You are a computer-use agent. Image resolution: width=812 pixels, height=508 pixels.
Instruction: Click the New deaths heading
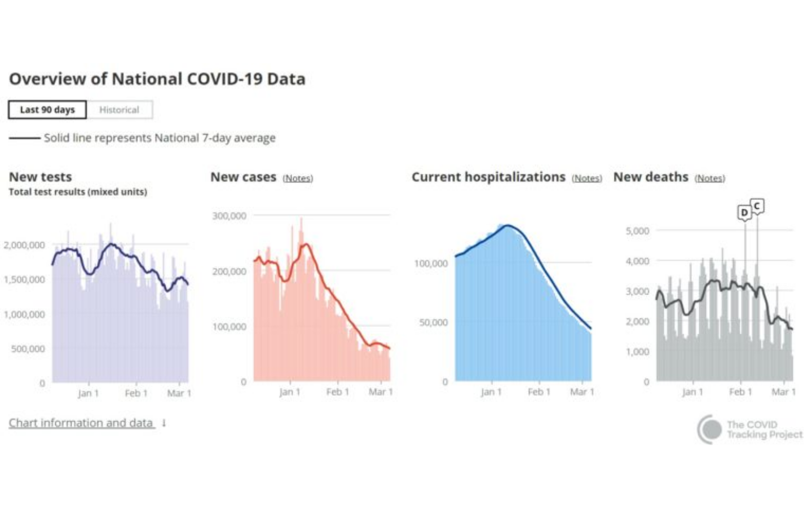tap(651, 177)
